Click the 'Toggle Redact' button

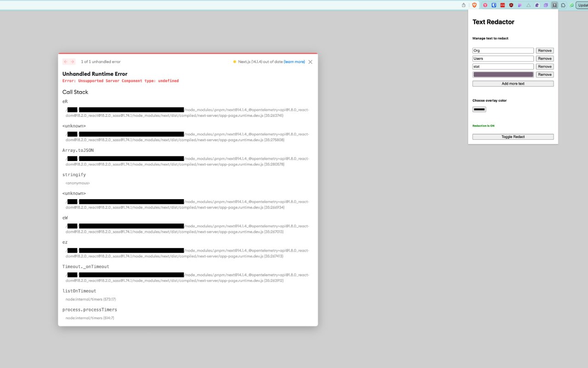pos(513,137)
